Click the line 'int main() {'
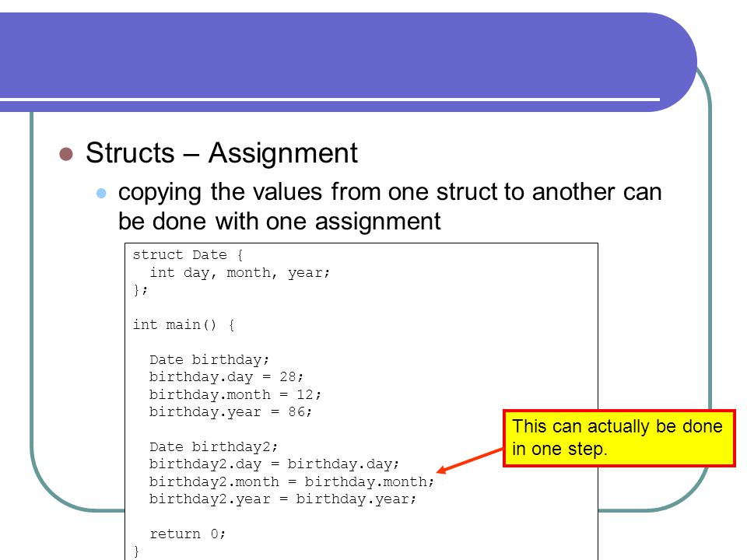The width and height of the screenshot is (747, 560). 184,325
